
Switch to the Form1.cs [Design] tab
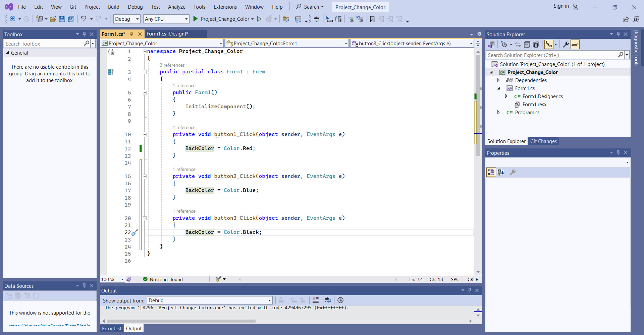pyautogui.click(x=167, y=34)
